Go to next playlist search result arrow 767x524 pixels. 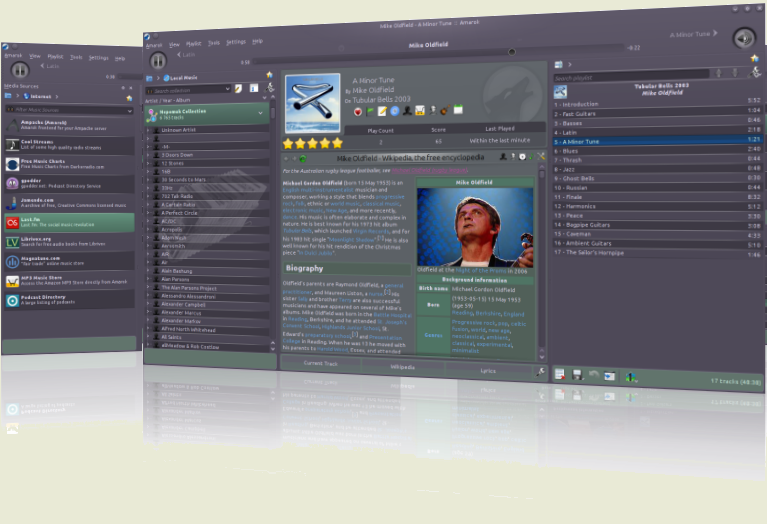735,73
